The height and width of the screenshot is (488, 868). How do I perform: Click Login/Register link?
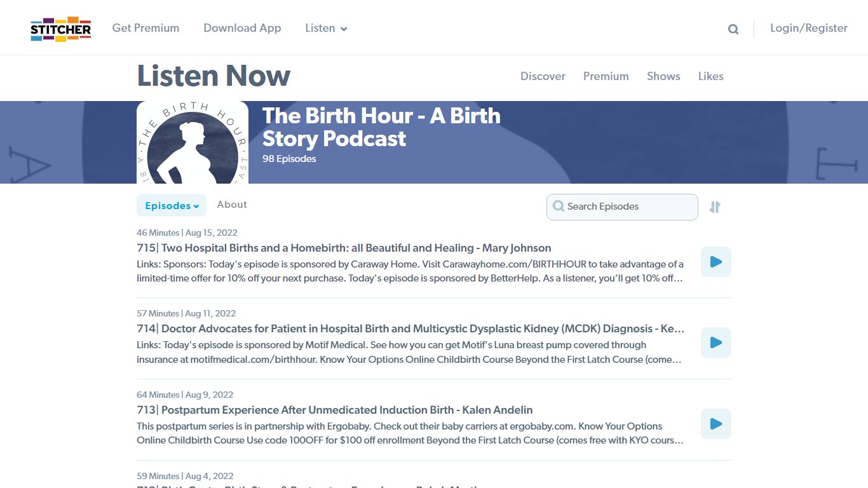tap(809, 28)
